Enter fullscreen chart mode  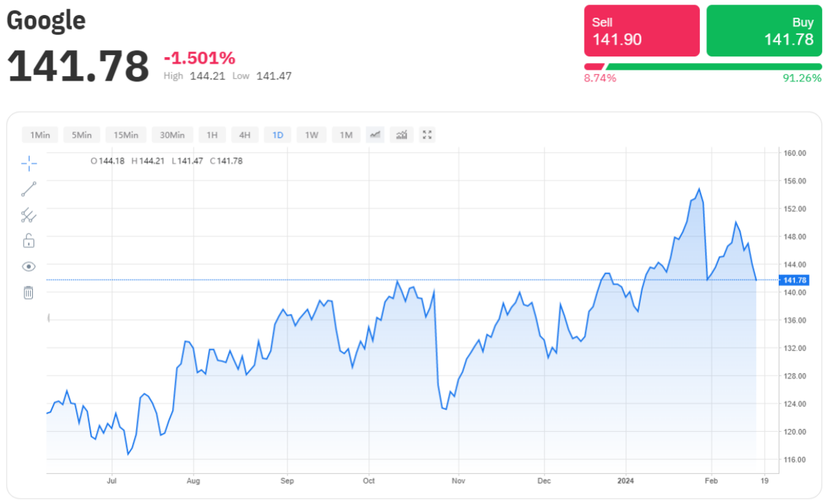(x=427, y=135)
